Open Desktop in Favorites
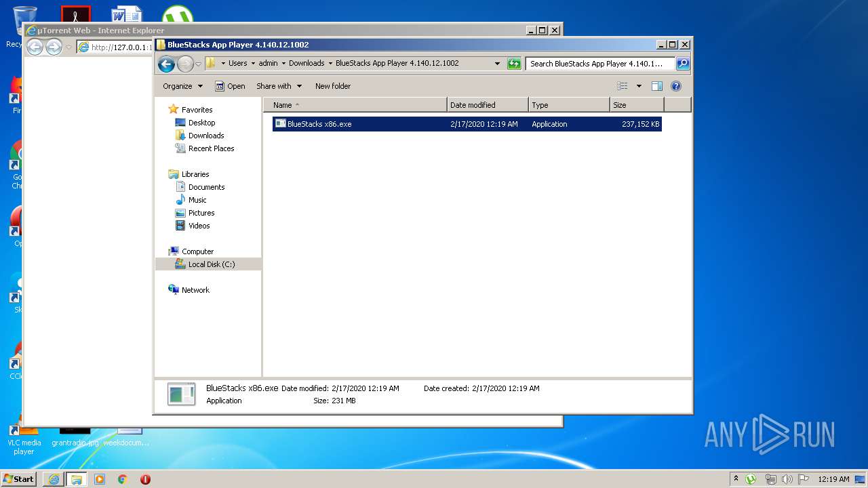 click(201, 123)
